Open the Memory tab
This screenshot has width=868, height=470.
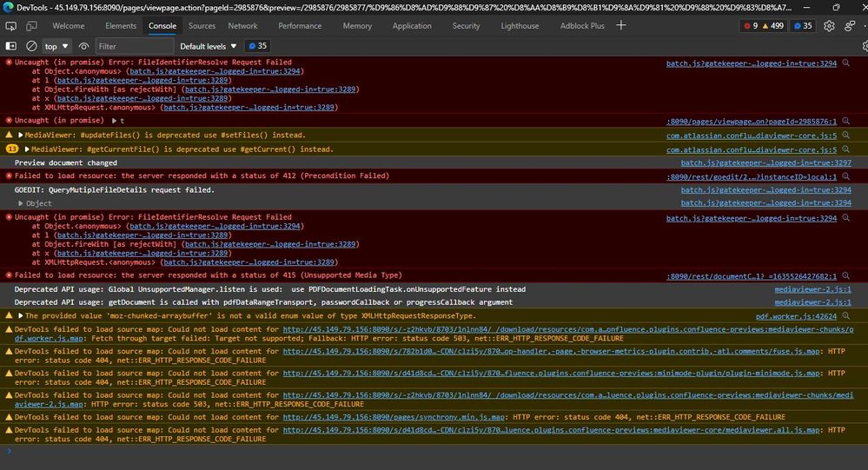[x=357, y=26]
